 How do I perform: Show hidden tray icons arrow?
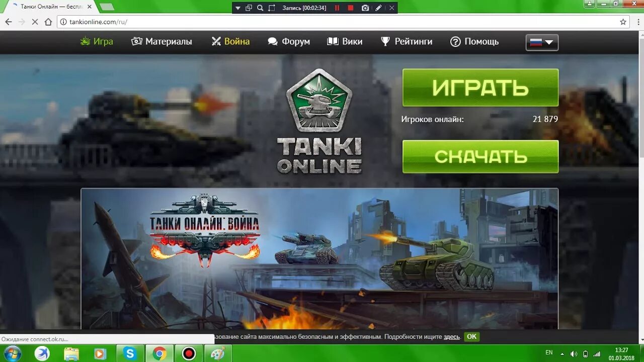coord(562,353)
